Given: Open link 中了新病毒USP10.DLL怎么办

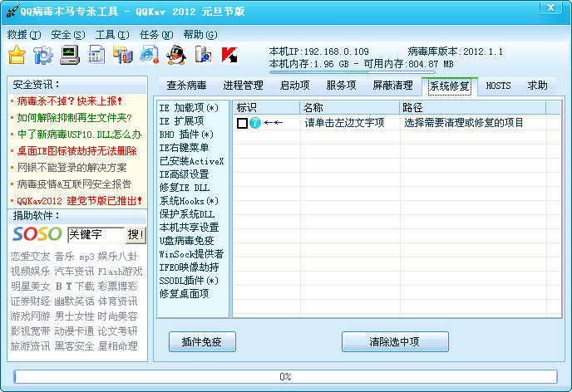Looking at the screenshot, I should 79,135.
